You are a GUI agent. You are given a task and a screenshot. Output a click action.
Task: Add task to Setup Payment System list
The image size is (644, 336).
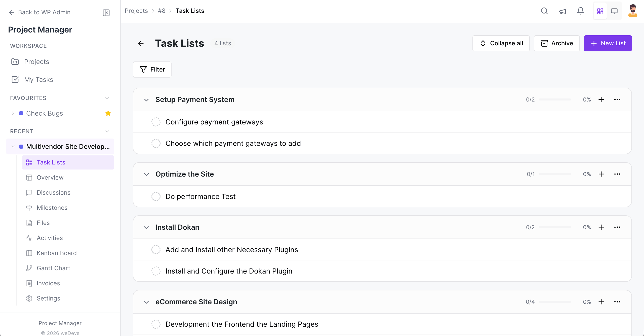601,99
